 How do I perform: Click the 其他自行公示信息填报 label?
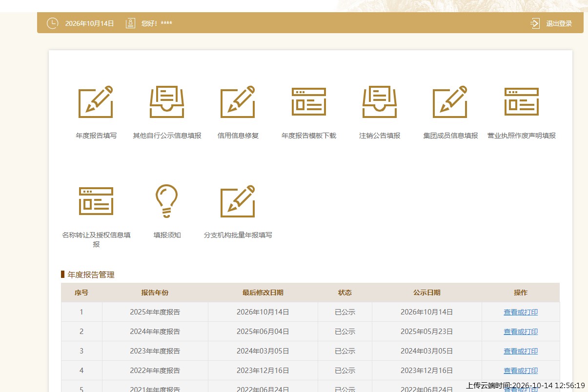(167, 136)
